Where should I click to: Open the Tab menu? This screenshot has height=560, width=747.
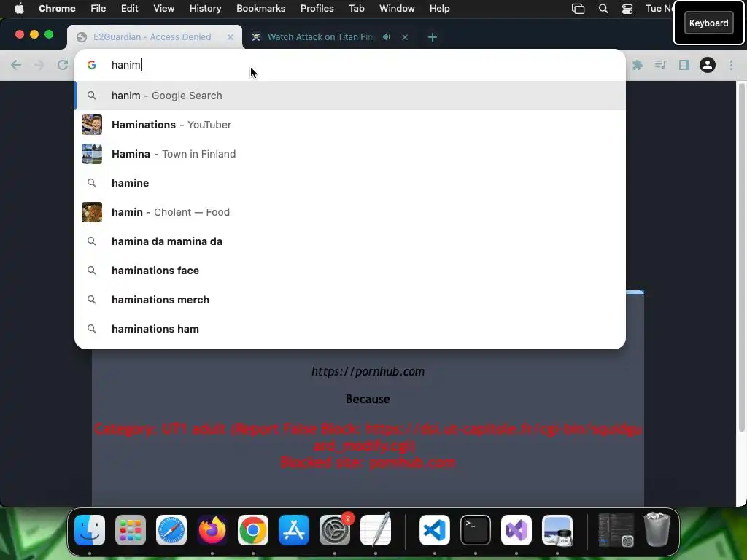(356, 9)
